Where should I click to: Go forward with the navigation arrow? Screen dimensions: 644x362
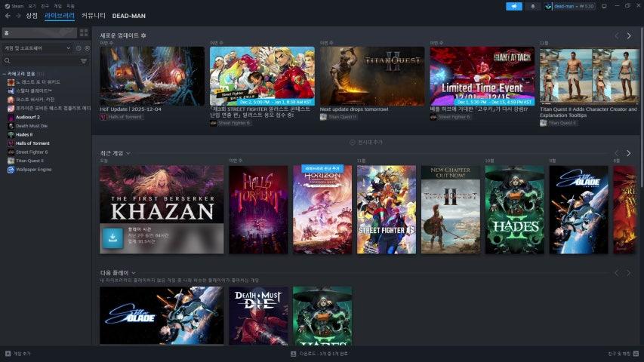coord(18,16)
